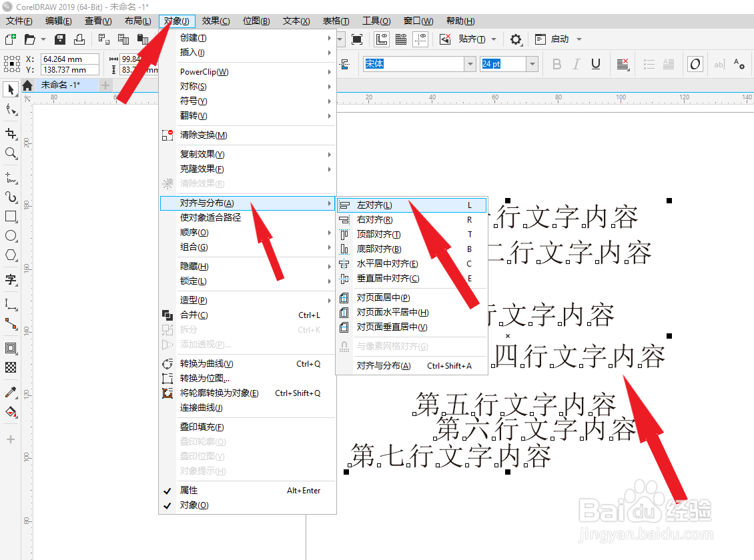Open the 24 pt font size dropdown
754x560 pixels.
[x=531, y=63]
